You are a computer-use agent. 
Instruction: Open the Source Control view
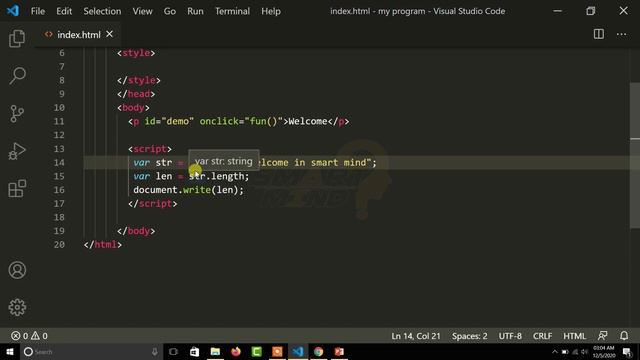17,113
